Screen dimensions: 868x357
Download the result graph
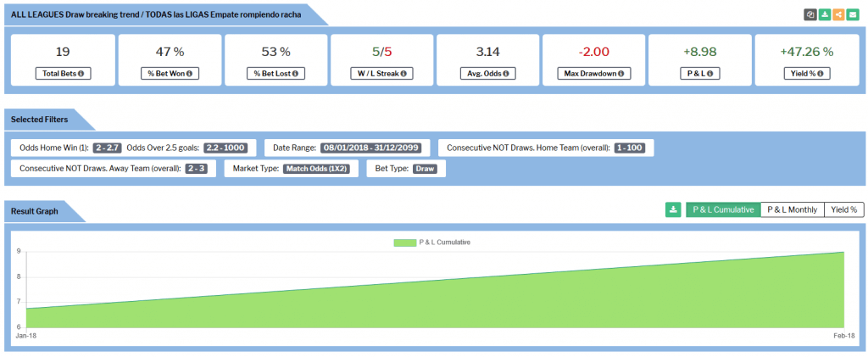coord(673,209)
